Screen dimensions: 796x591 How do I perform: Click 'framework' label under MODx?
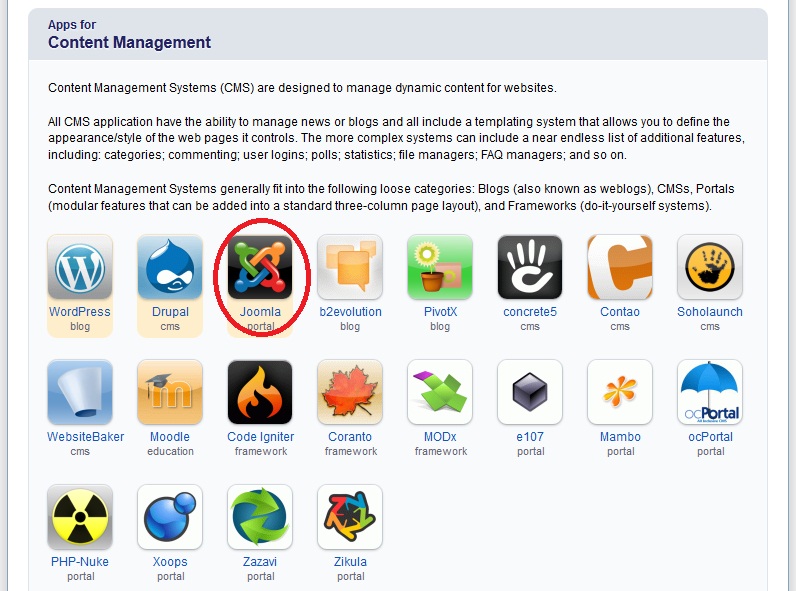coord(441,451)
